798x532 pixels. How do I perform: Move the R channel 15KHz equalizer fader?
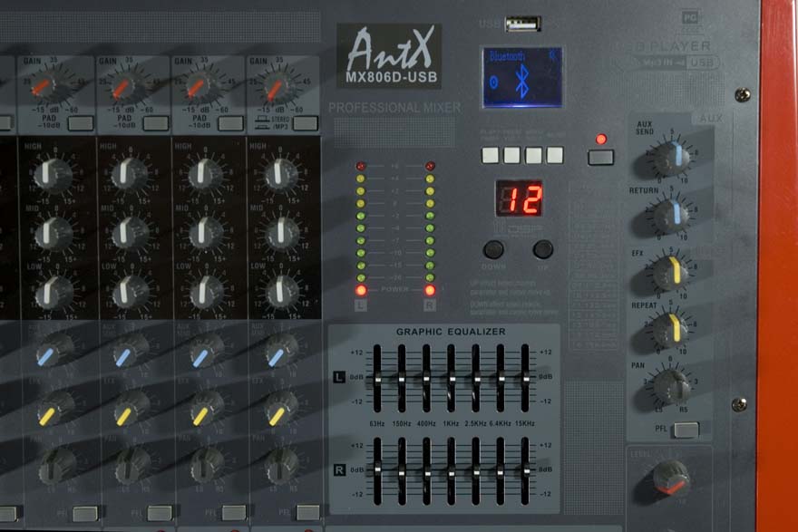(x=526, y=471)
